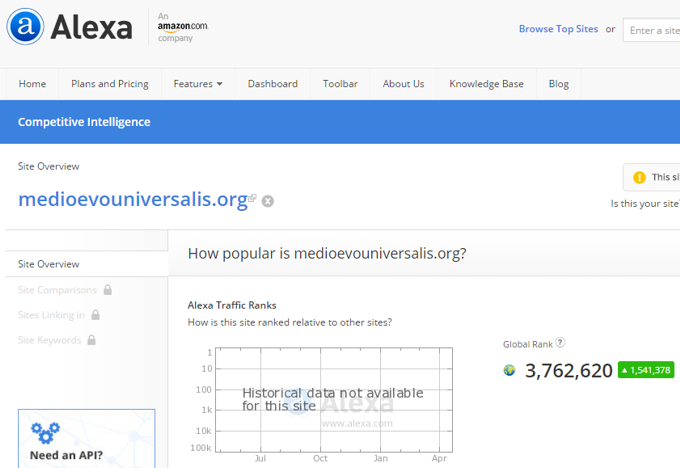
Task: Open the Toolbar page
Action: pyautogui.click(x=340, y=84)
